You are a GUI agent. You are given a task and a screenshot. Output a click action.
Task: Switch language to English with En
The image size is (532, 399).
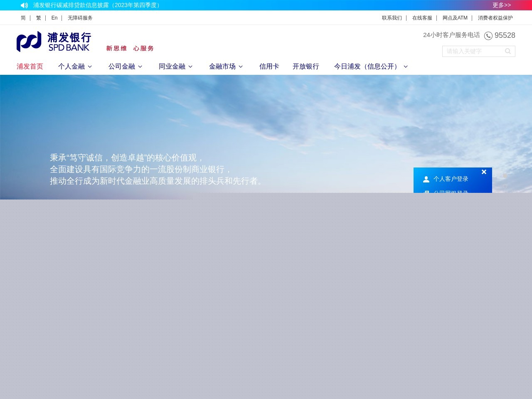(x=54, y=18)
